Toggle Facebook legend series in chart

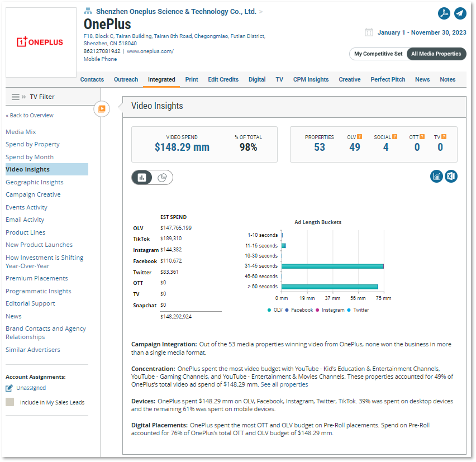(299, 310)
